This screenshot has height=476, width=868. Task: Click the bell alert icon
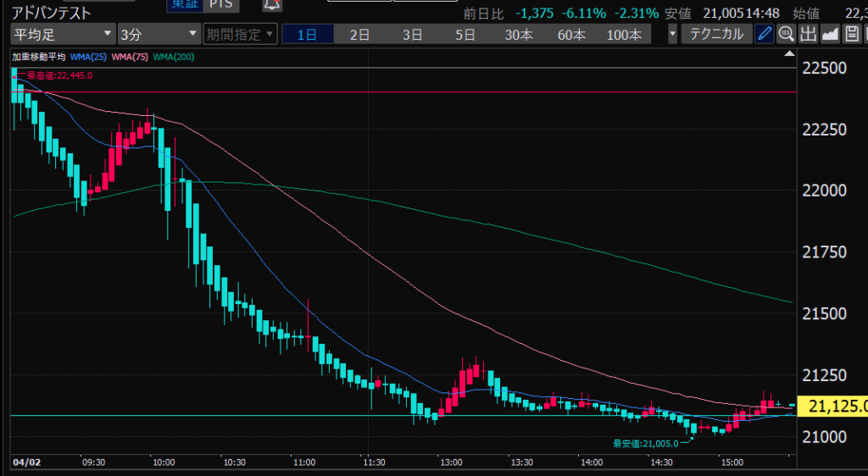[271, 4]
